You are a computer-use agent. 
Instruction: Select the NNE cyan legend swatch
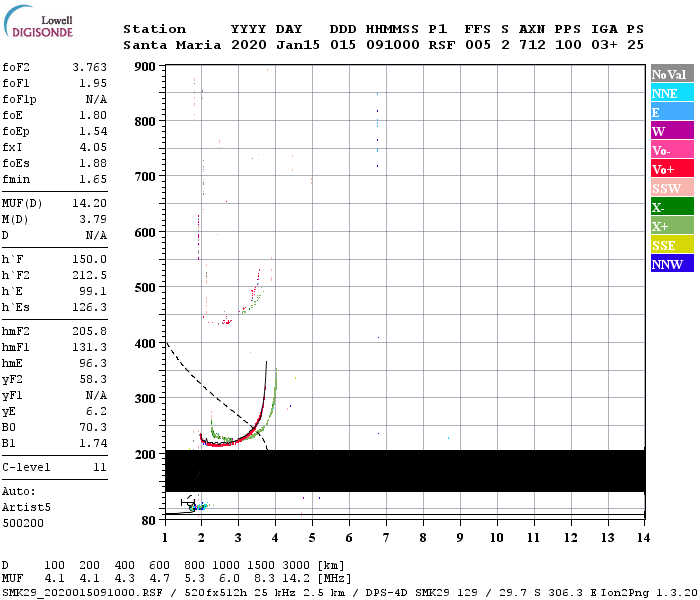point(672,93)
